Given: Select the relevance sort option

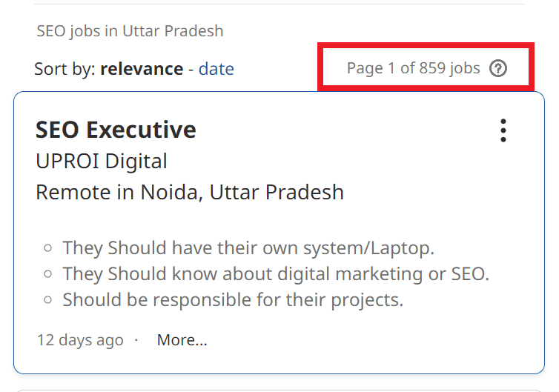Looking at the screenshot, I should pos(142,70).
